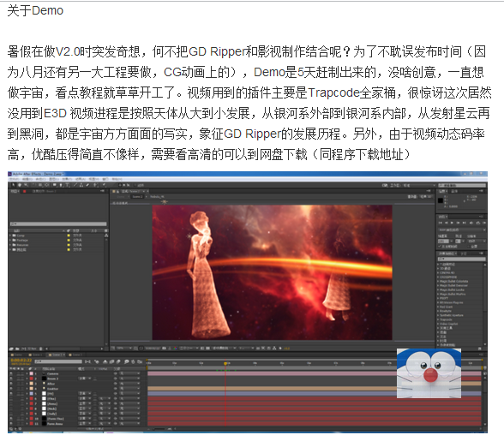Expand the Red Giant effects category
504x441 pixels.
click(438, 307)
